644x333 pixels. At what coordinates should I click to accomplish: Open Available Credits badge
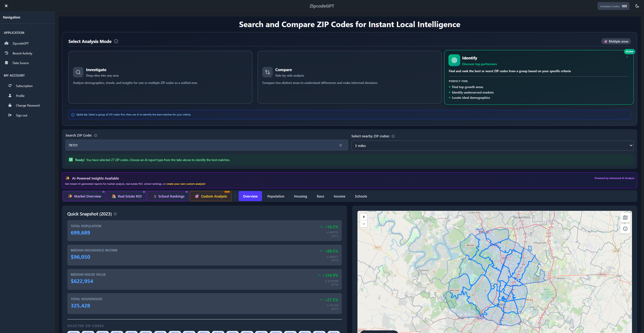pos(613,6)
